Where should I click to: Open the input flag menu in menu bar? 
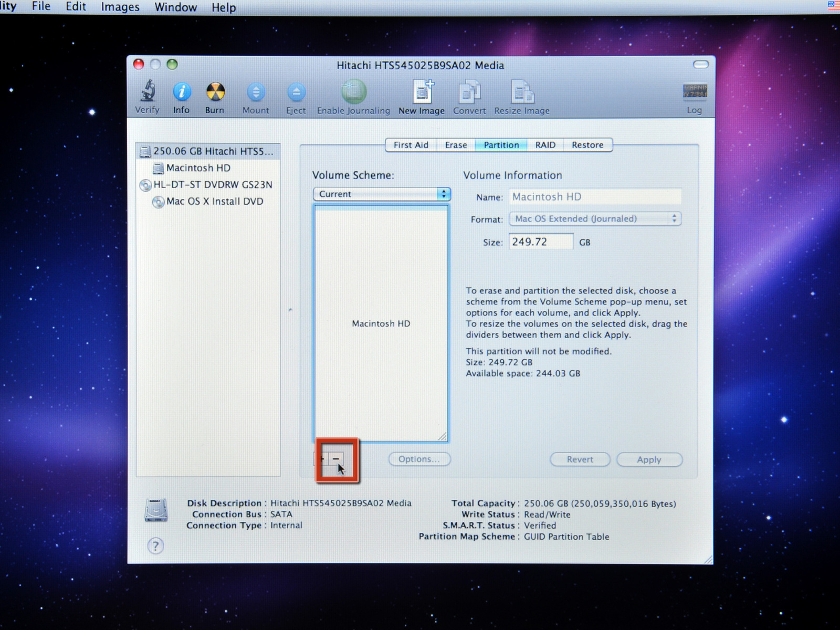point(833,6)
